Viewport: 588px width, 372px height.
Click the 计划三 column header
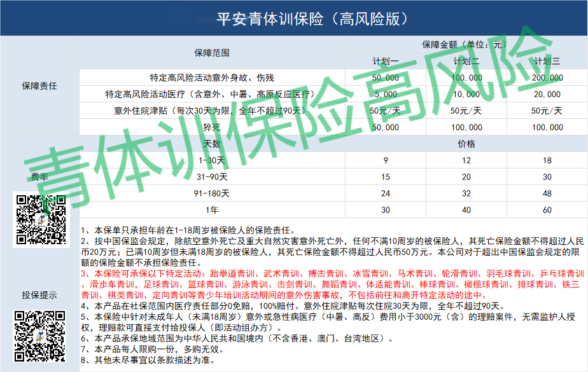click(547, 61)
